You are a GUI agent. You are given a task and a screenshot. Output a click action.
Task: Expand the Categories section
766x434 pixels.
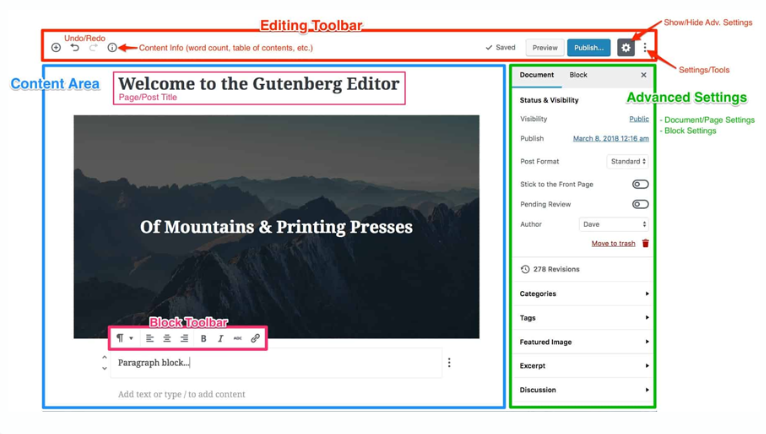pos(584,294)
